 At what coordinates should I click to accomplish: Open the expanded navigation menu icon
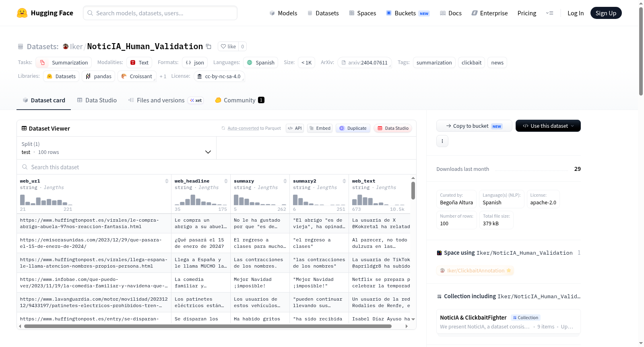[549, 13]
